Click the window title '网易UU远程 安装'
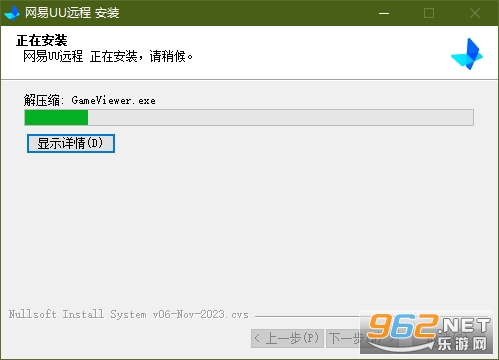Image resolution: width=499 pixels, height=360 pixels. coord(72,13)
